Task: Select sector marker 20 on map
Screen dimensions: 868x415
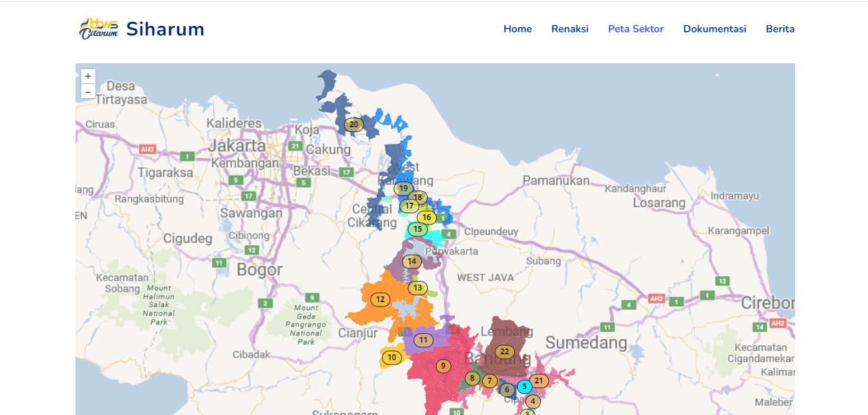Action: 353,125
